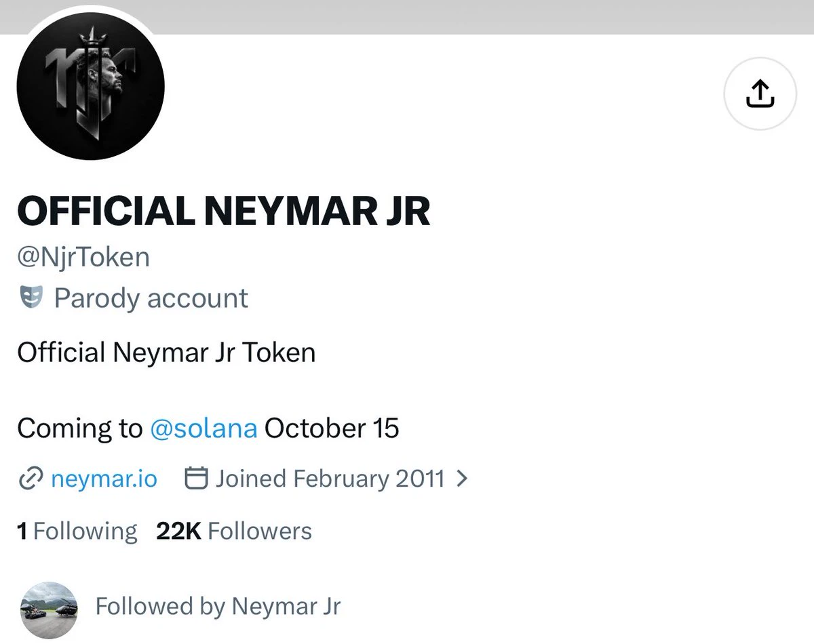Open the @solana mention link
814x644 pixels.
203,429
